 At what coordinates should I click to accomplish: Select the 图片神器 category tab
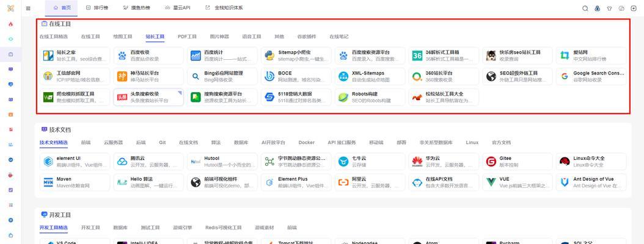click(x=219, y=37)
